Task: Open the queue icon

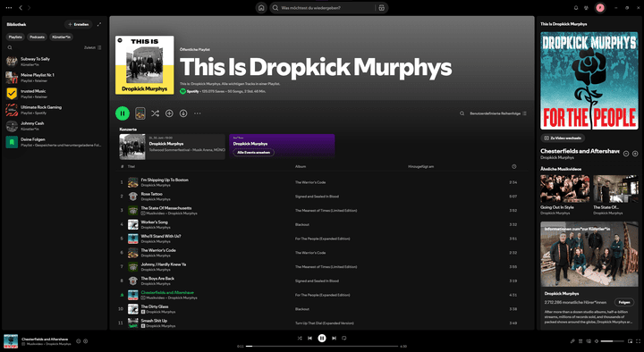Action: click(x=580, y=341)
